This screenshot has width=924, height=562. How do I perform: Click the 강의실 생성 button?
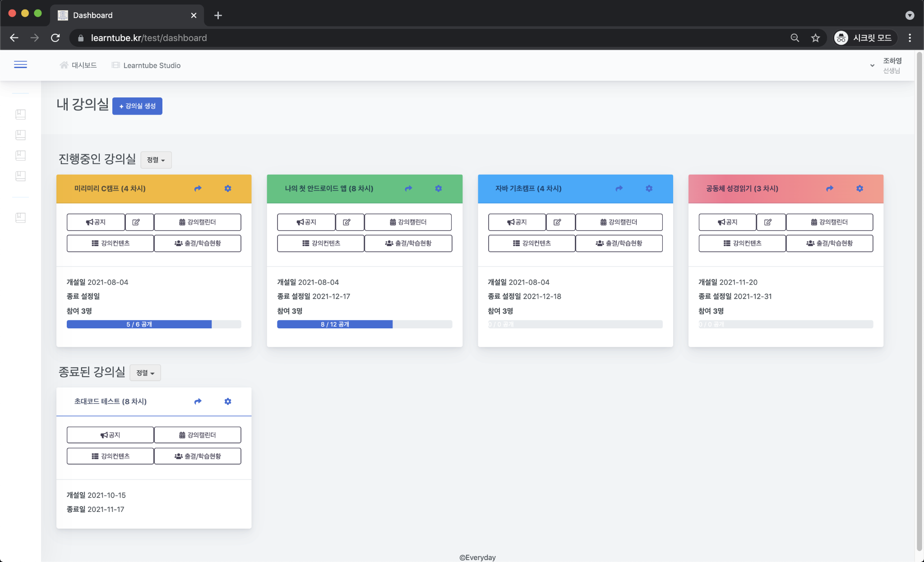click(x=137, y=106)
